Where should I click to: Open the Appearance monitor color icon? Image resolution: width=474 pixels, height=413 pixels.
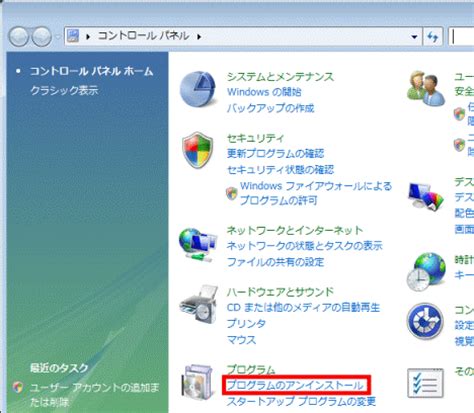tap(426, 197)
